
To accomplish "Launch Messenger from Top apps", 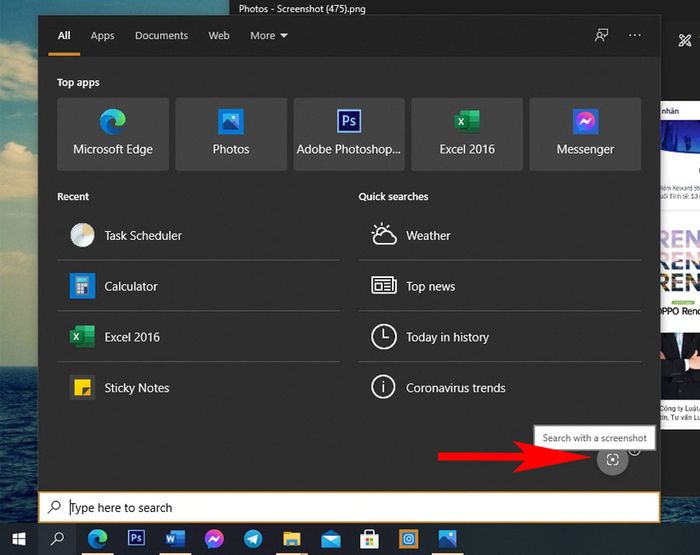I will point(585,134).
